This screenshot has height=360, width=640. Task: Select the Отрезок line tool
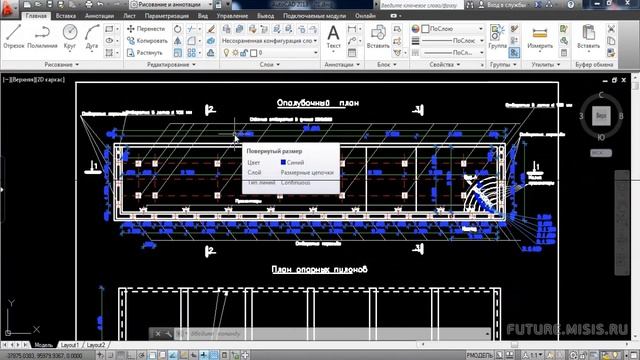[14, 37]
